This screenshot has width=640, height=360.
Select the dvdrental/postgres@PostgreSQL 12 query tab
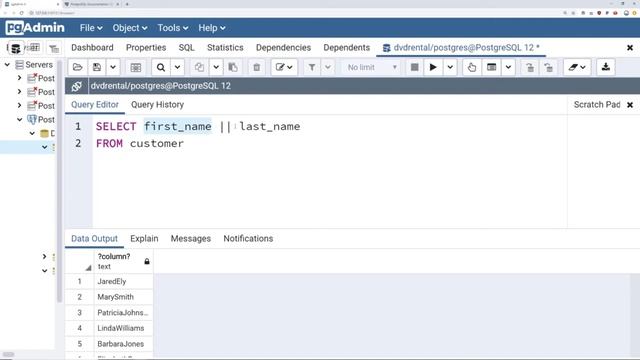click(x=461, y=48)
